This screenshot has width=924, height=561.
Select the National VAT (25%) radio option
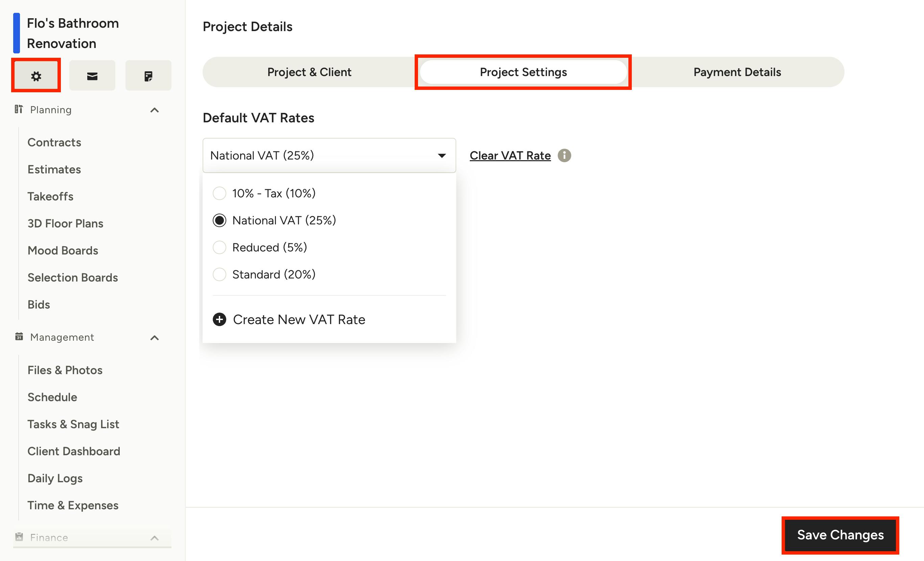click(x=220, y=220)
